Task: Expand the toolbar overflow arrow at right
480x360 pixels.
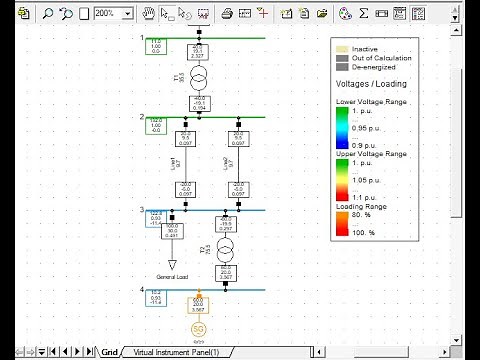Action: point(455,18)
